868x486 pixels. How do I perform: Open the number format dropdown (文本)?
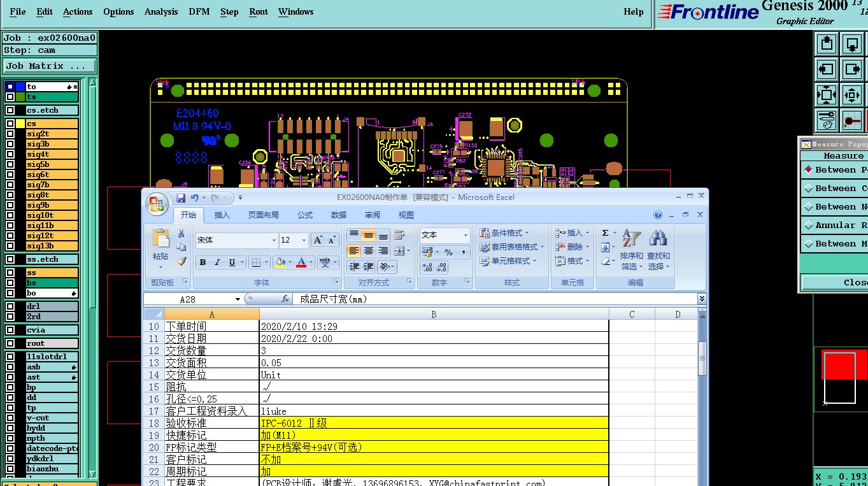click(465, 235)
